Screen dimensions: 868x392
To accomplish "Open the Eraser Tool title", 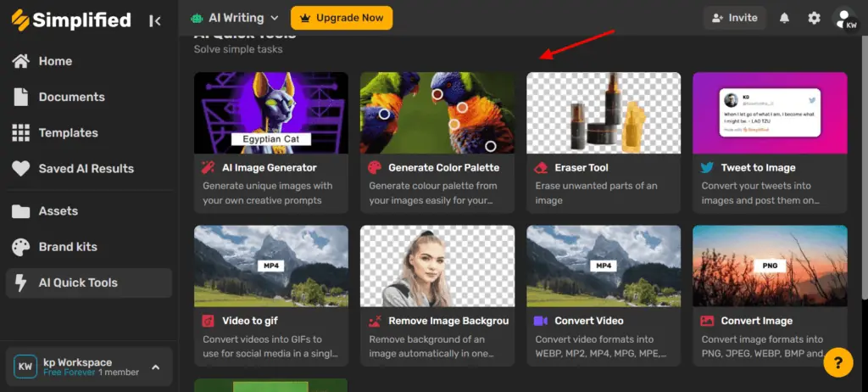I will [x=581, y=167].
